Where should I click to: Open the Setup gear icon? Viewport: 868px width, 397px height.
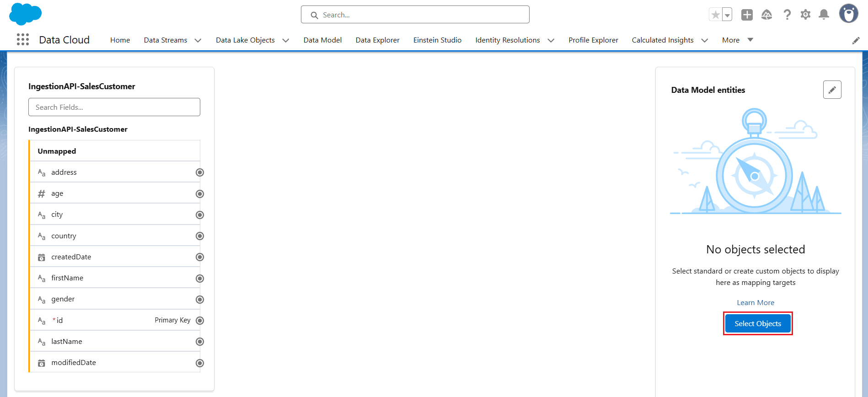coord(805,15)
